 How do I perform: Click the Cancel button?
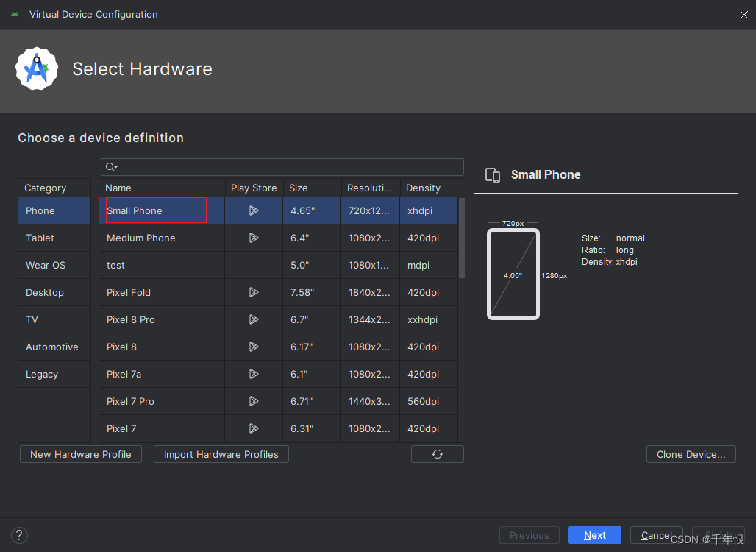tap(656, 535)
